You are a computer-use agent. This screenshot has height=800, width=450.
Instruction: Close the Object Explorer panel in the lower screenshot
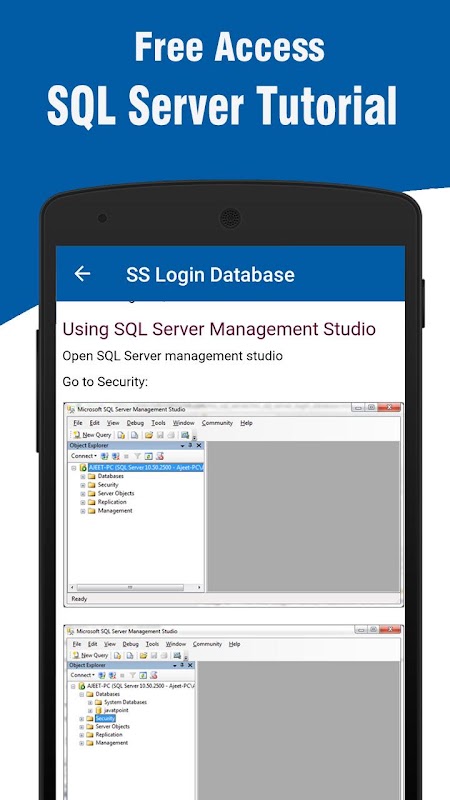tap(190, 665)
